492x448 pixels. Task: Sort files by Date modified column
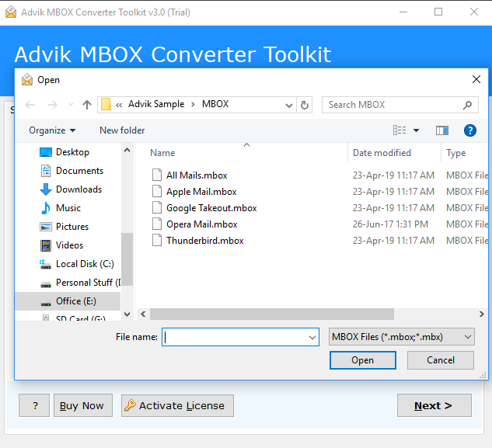[382, 153]
